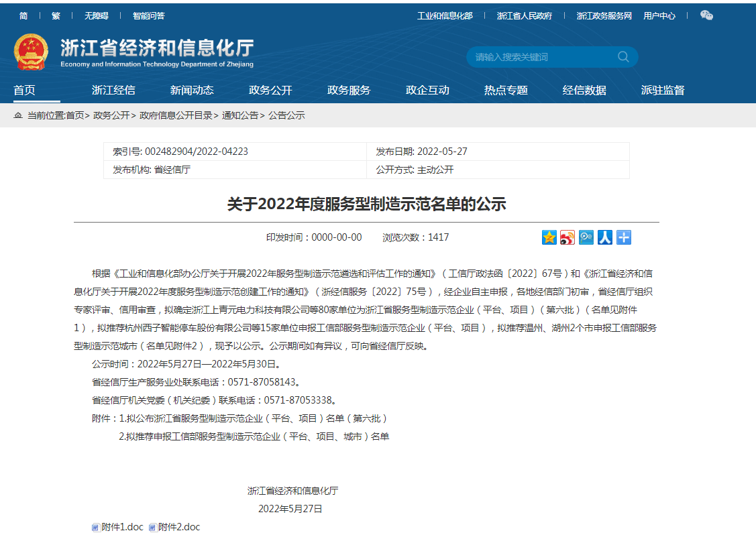Switch page to Traditional Chinese 繁
The image size is (756, 535).
pyautogui.click(x=55, y=15)
